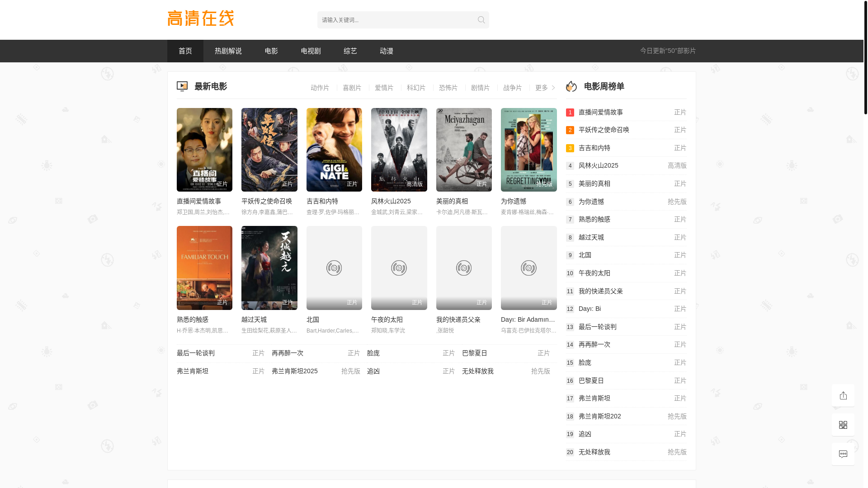
Task: Open the Regretting You poster
Action: (x=529, y=150)
